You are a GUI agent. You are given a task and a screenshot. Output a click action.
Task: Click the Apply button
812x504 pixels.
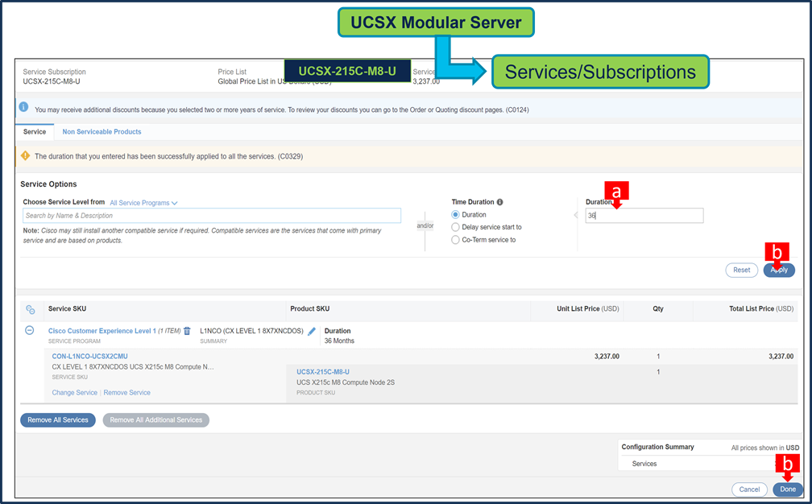point(779,270)
